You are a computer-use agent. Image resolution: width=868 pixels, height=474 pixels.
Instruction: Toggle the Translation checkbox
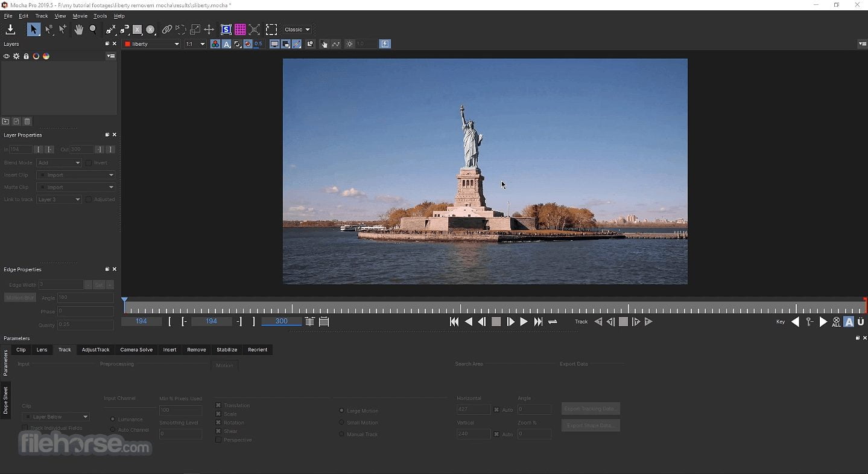[218, 405]
